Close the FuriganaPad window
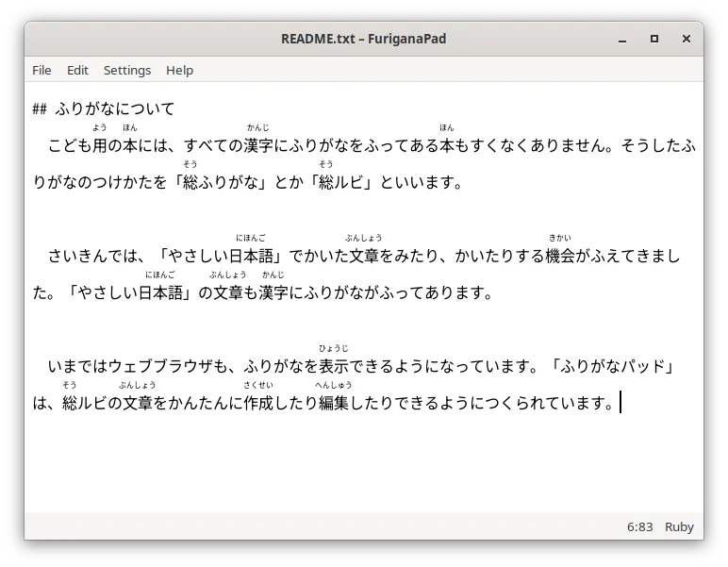The height and width of the screenshot is (567, 728). click(x=687, y=39)
